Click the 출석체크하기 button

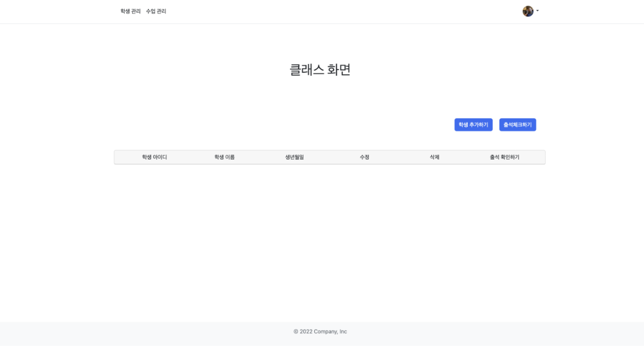tap(517, 125)
